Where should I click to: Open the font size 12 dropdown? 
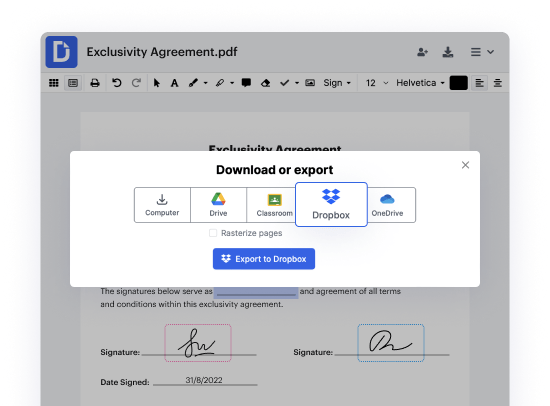pos(377,83)
